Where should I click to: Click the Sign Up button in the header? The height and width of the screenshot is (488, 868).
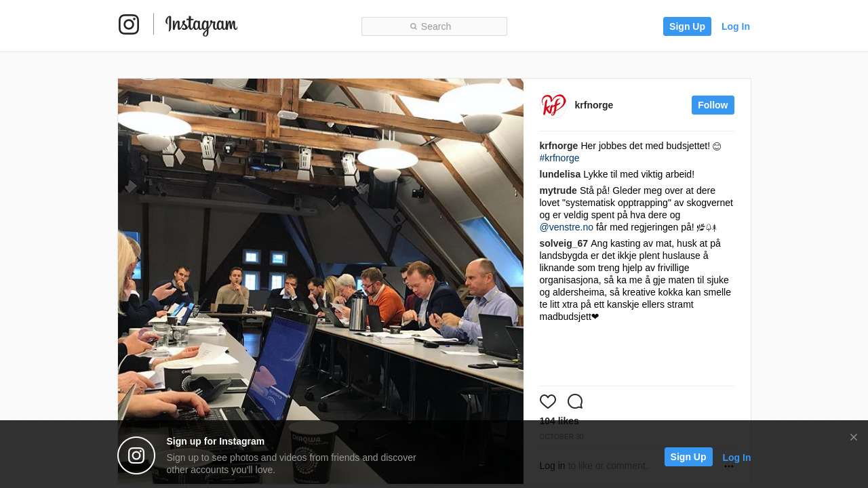(x=687, y=26)
